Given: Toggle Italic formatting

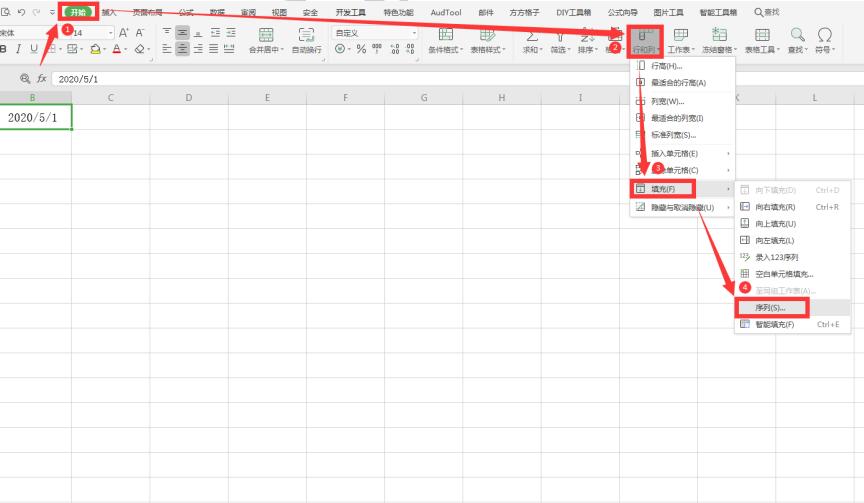Looking at the screenshot, I should point(18,49).
